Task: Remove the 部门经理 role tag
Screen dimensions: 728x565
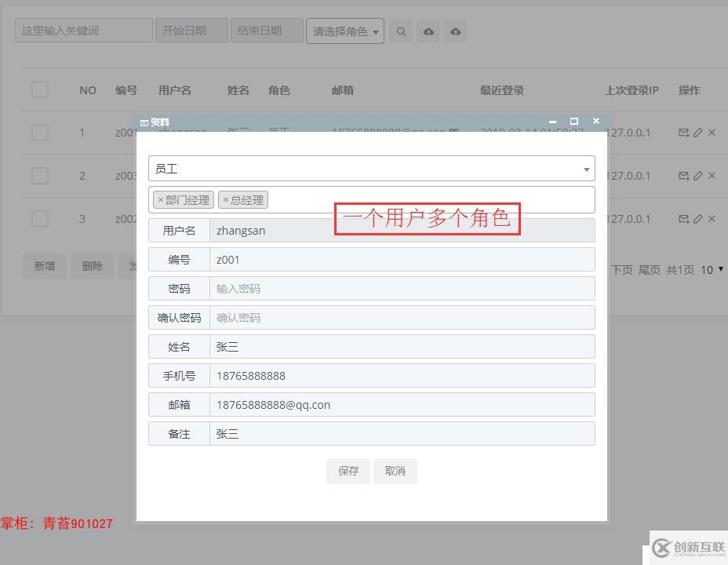Action: pos(161,199)
